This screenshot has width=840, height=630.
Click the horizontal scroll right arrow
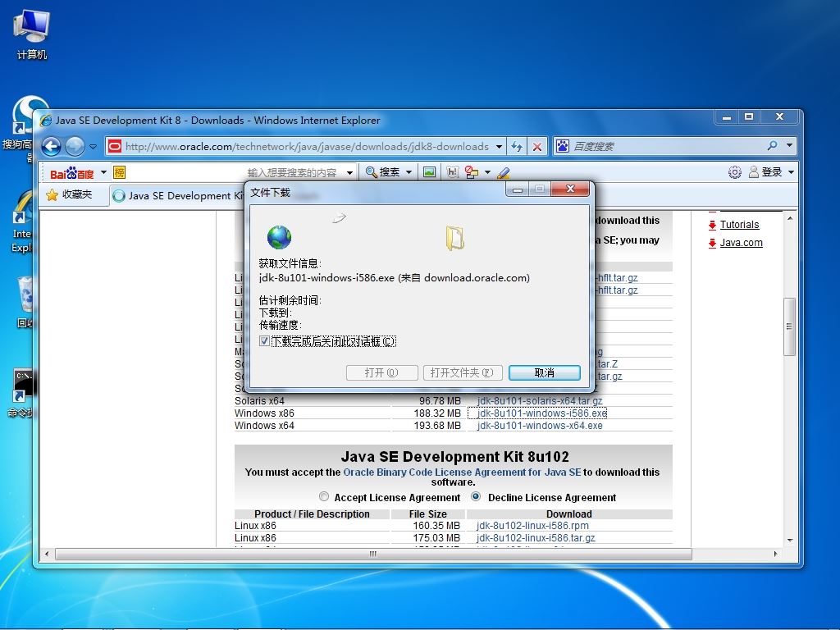click(x=775, y=554)
